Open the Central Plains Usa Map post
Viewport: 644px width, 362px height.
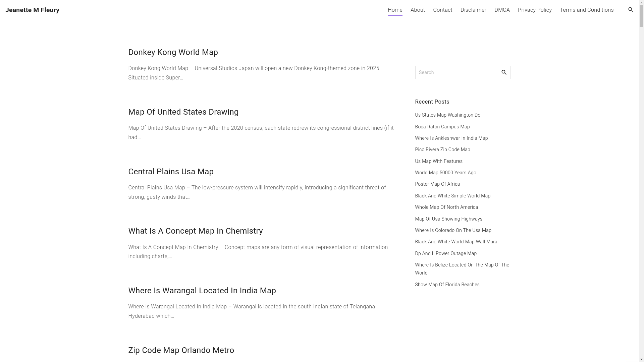[x=171, y=172]
